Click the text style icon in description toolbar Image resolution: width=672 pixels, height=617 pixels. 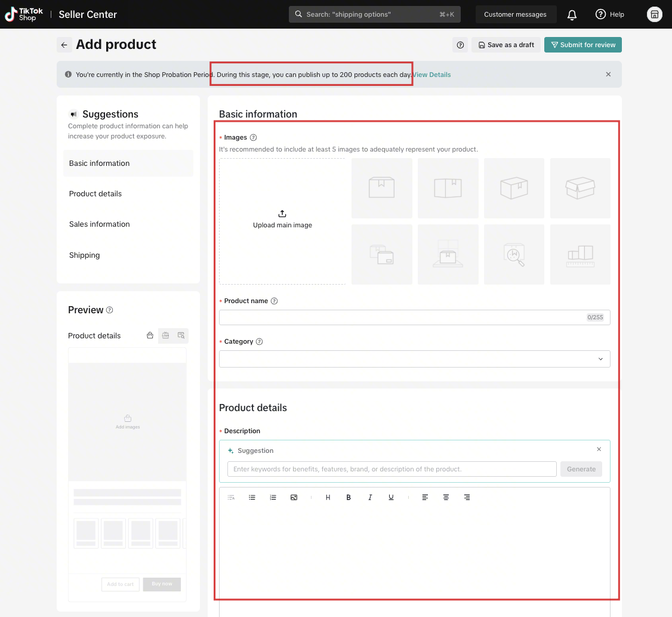[231, 498]
